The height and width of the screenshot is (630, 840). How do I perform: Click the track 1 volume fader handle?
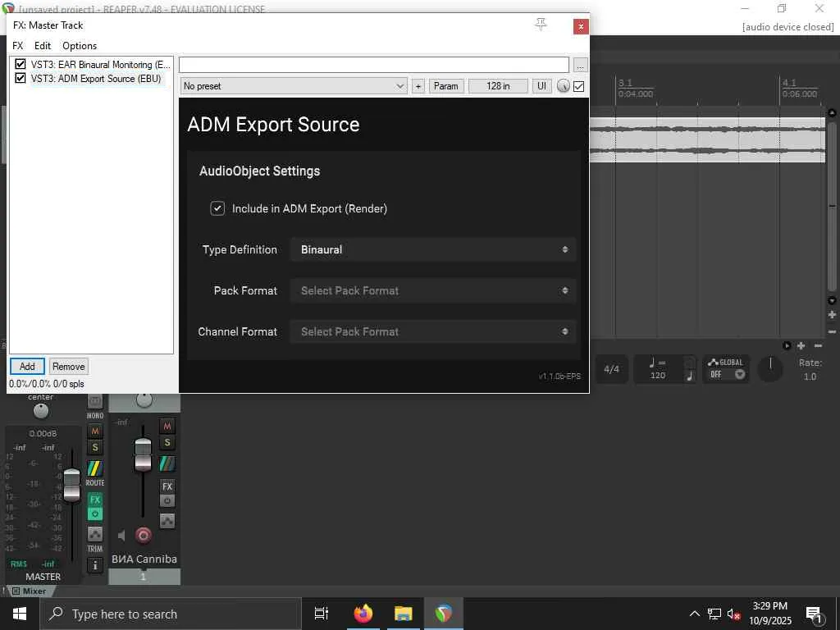pyautogui.click(x=143, y=454)
